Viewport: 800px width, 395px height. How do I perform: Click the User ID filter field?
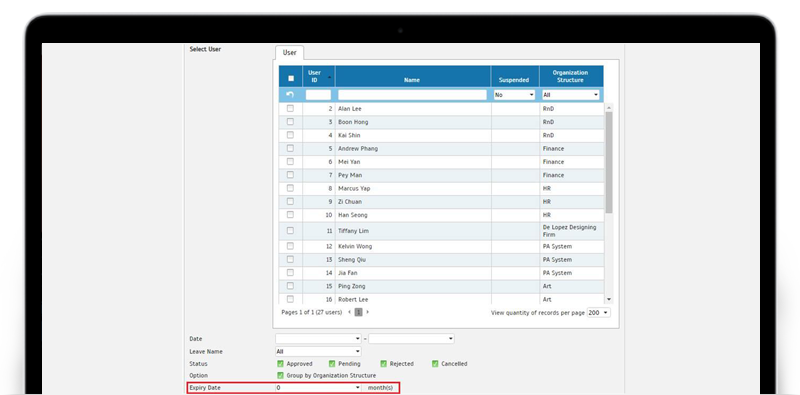[x=318, y=95]
